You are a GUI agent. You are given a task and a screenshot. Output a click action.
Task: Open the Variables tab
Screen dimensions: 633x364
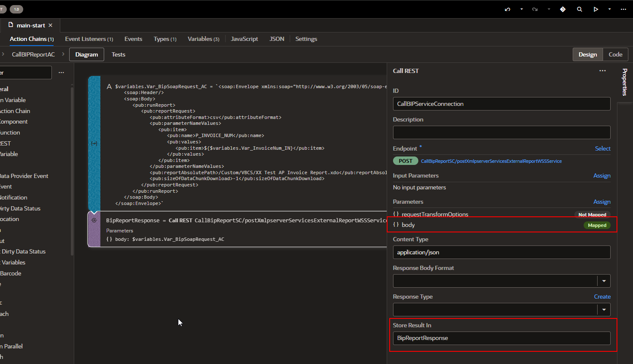[x=203, y=39]
